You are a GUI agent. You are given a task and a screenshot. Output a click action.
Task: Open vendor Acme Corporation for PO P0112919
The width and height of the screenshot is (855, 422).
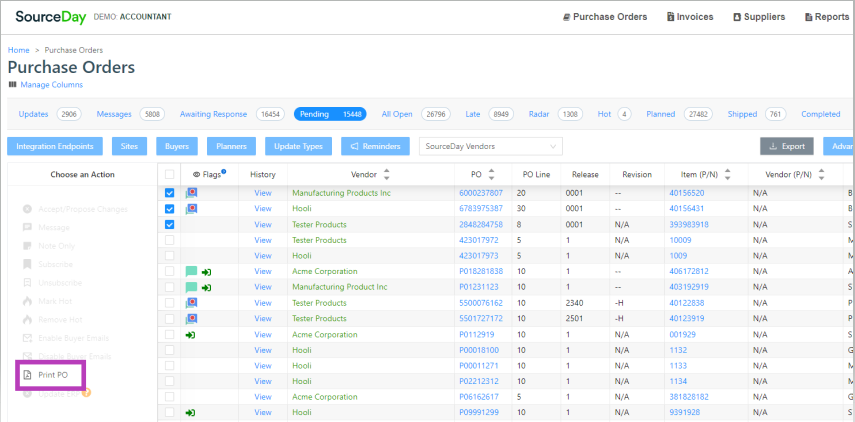click(x=325, y=334)
